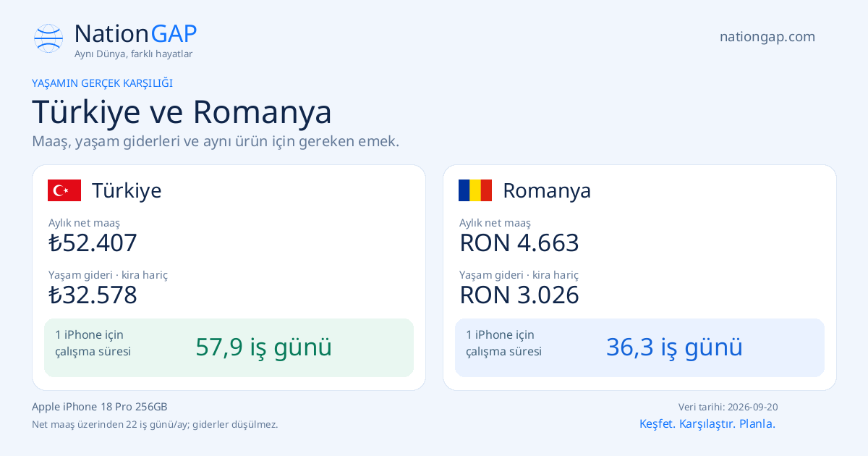This screenshot has height=456, width=868.
Task: Click the living cost value RON 3.026
Action: (x=519, y=295)
